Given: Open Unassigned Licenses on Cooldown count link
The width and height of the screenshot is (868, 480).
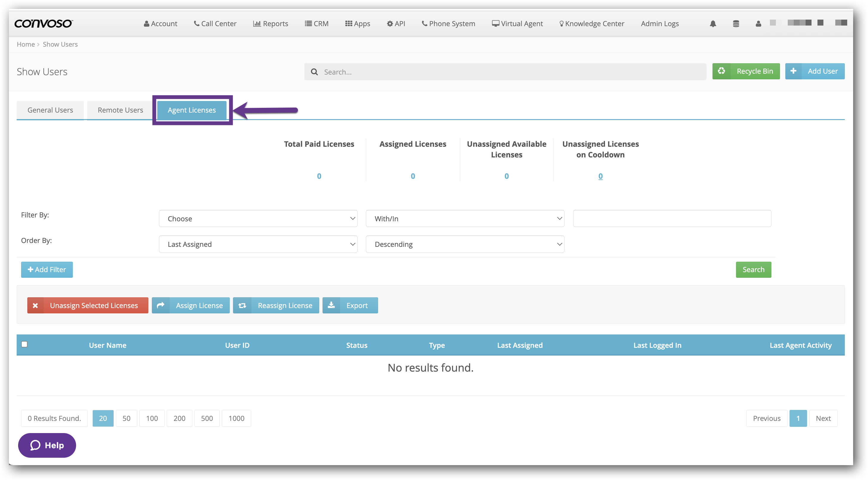Looking at the screenshot, I should [x=600, y=176].
